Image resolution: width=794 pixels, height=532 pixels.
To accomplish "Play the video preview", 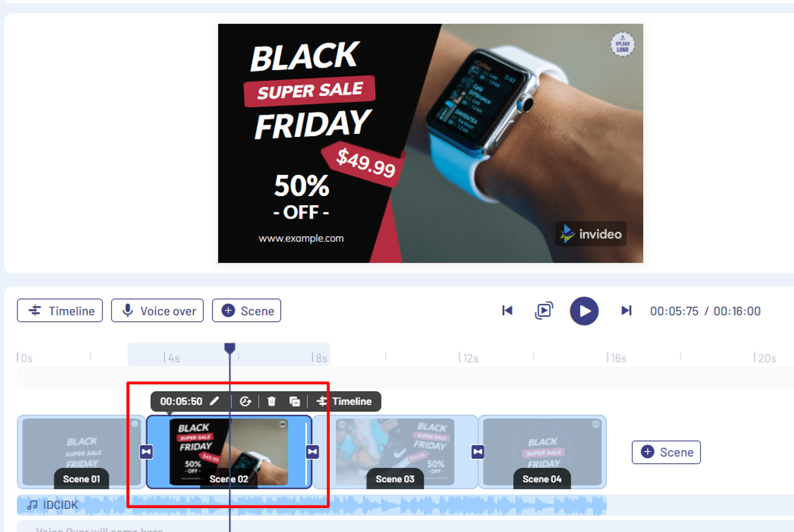I will [x=584, y=311].
